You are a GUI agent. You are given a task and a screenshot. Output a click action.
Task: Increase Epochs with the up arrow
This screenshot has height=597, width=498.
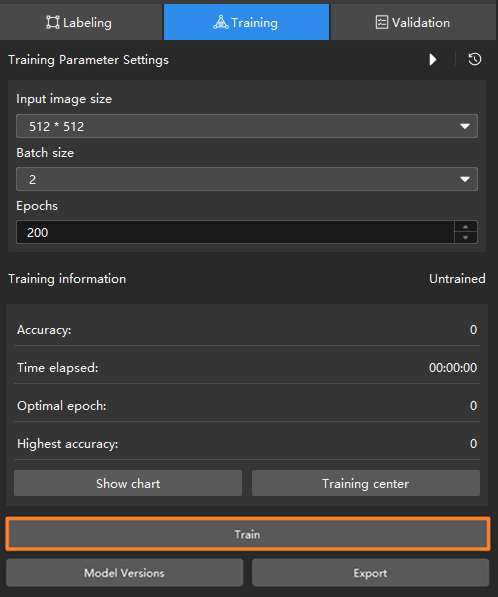(x=466, y=227)
